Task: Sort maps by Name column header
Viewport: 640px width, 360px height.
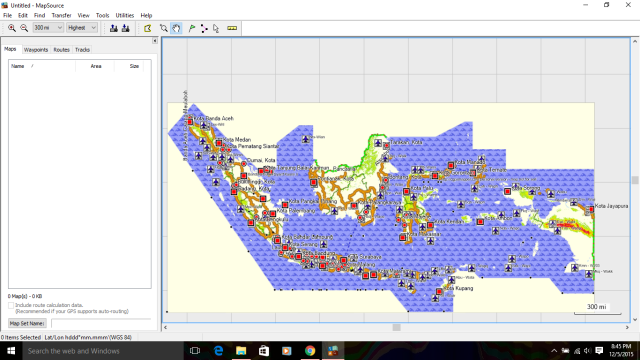Action: tap(42, 66)
